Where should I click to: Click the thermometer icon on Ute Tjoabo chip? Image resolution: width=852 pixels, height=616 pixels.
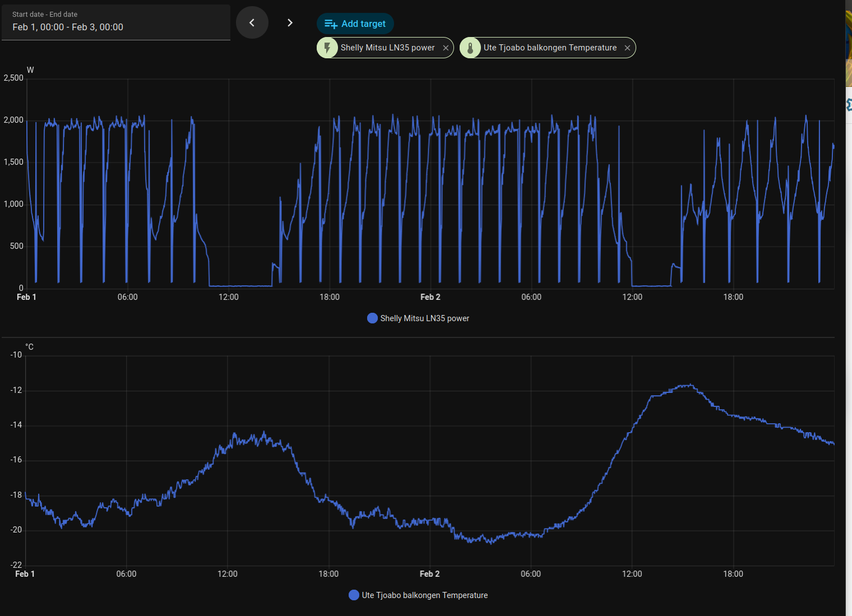(x=470, y=48)
